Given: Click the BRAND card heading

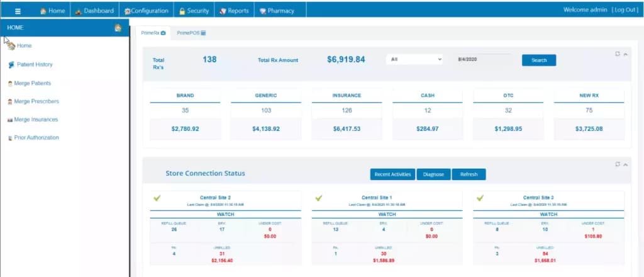Looking at the screenshot, I should coord(186,95).
